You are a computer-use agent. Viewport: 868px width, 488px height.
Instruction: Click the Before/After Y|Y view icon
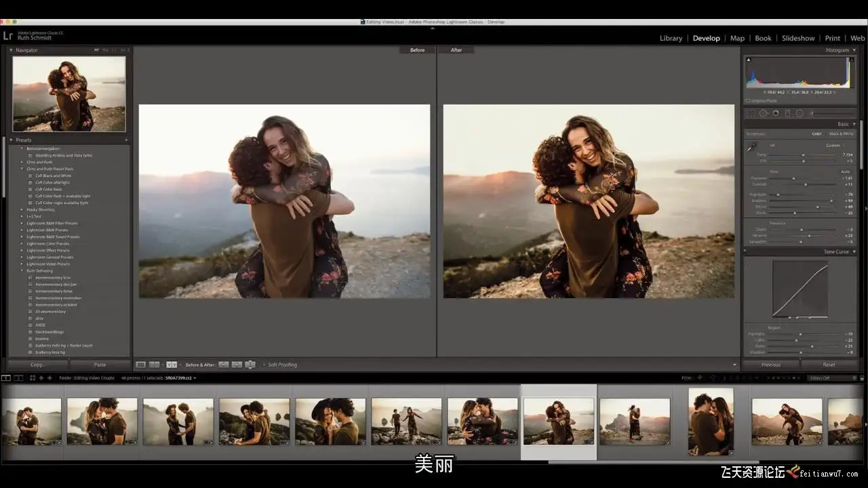[x=171, y=365]
